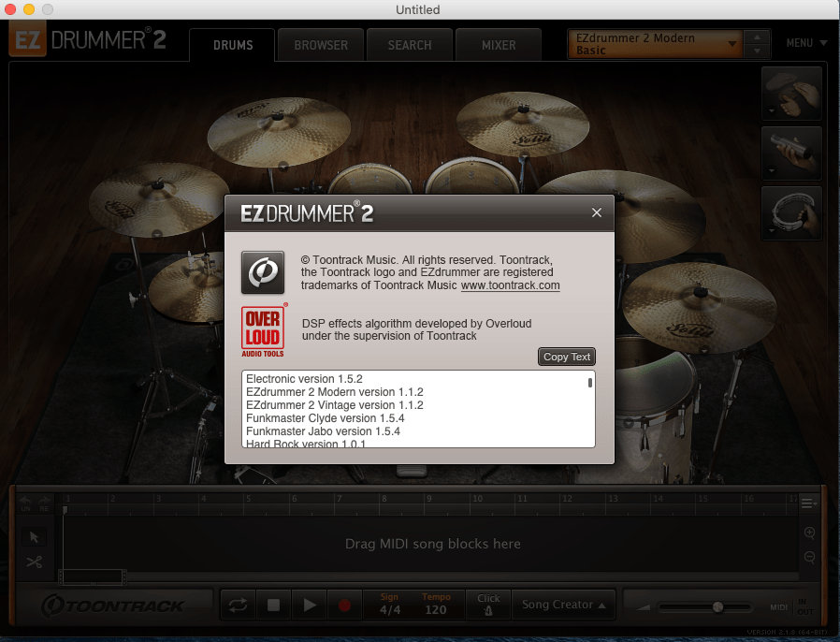Image resolution: width=840 pixels, height=642 pixels.
Task: Select the arrow pointer tool
Action: point(35,537)
